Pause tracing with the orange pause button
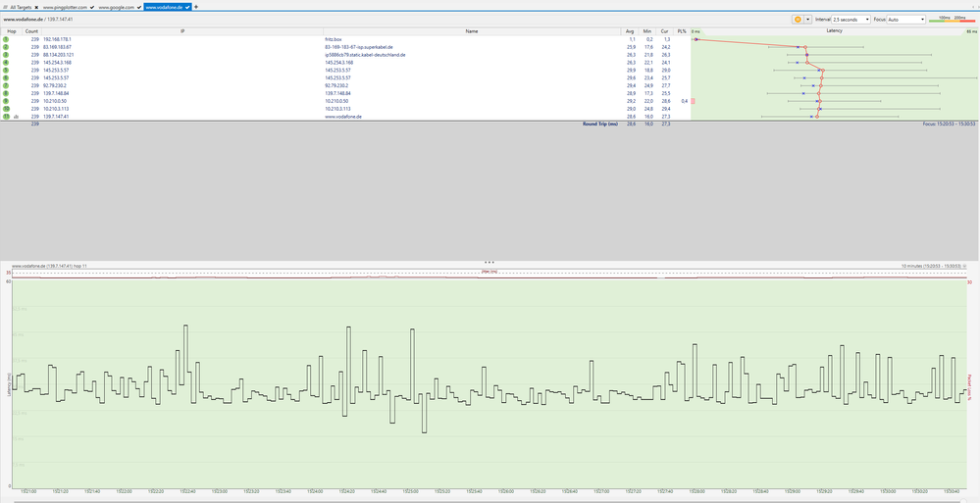This screenshot has width=980, height=503. click(x=799, y=20)
